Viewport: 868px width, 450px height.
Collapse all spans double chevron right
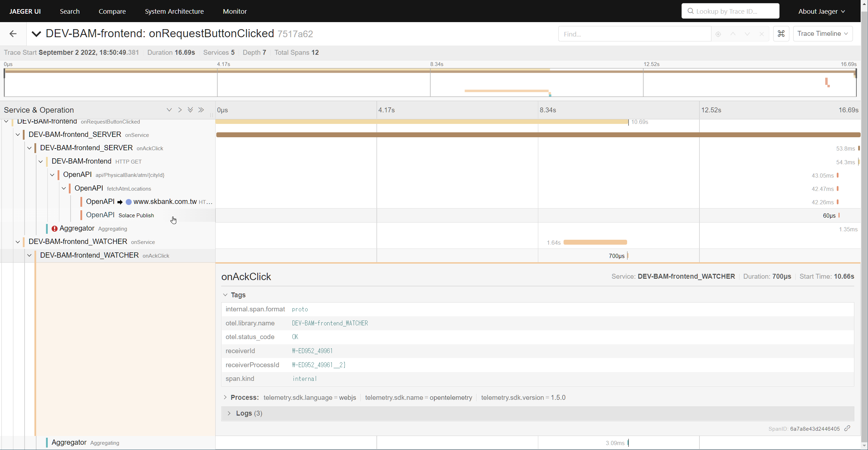[x=201, y=110]
